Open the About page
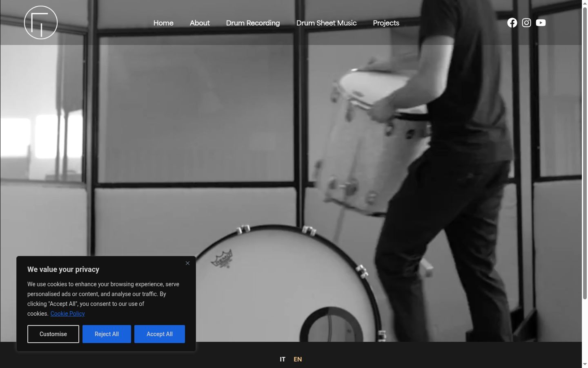The height and width of the screenshot is (368, 588). pyautogui.click(x=200, y=23)
